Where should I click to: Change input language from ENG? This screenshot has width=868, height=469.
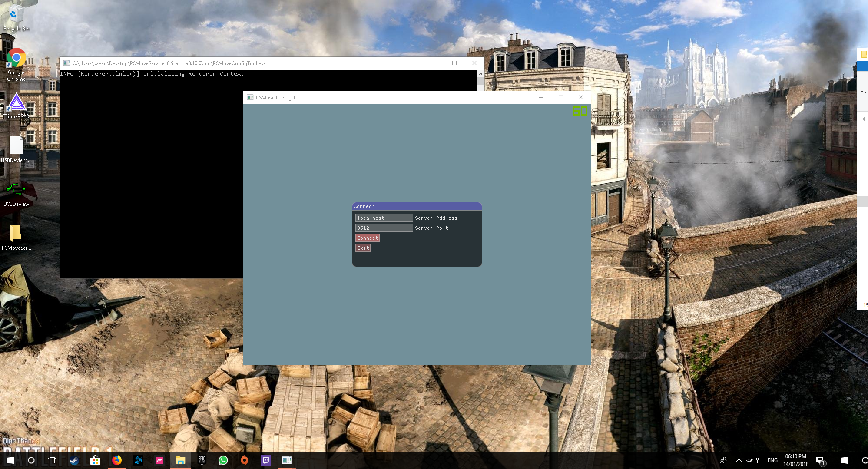coord(772,460)
